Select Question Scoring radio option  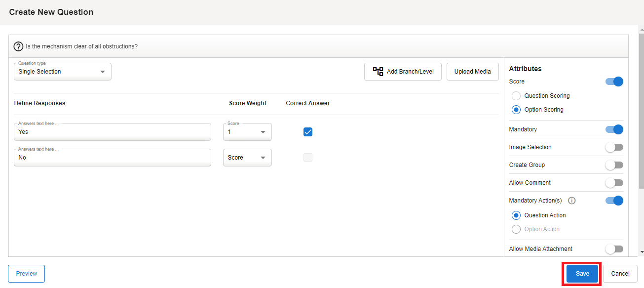click(x=516, y=96)
